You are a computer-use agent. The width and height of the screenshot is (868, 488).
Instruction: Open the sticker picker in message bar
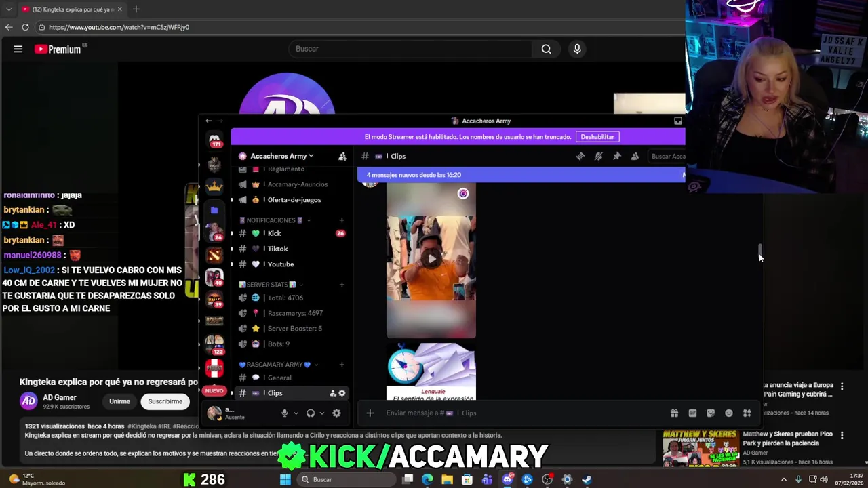711,413
